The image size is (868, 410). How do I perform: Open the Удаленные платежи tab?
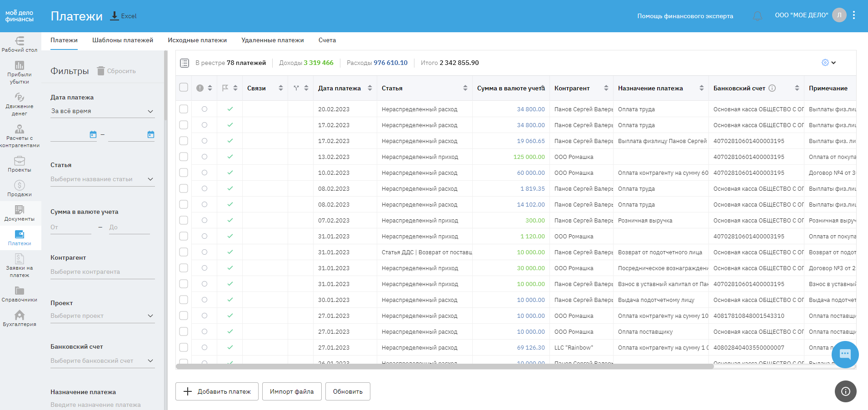[272, 40]
